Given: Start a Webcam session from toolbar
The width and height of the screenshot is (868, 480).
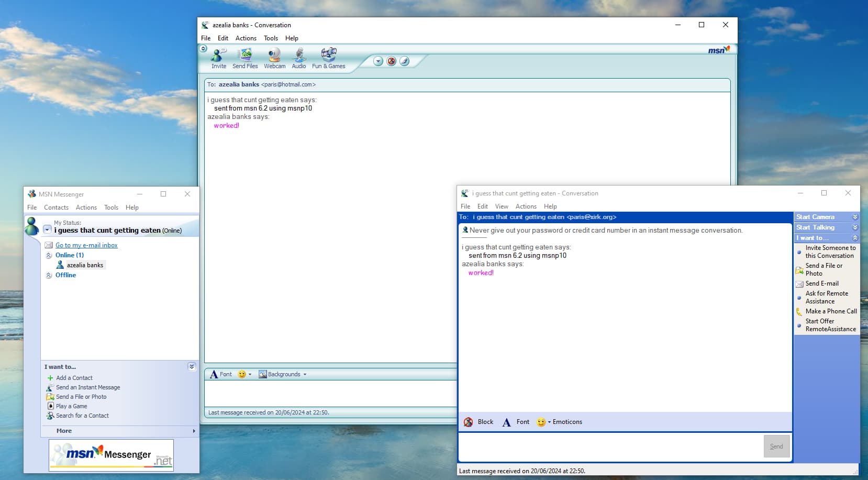Looking at the screenshot, I should click(274, 56).
